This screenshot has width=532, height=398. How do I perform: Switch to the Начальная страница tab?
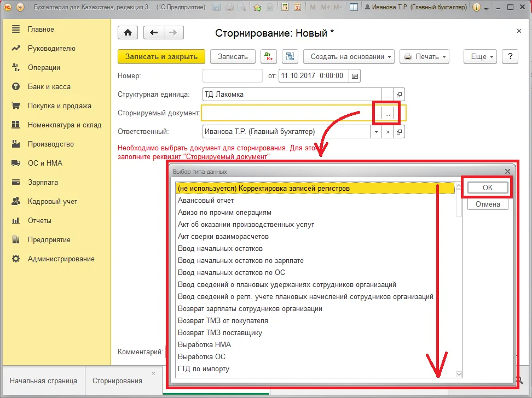click(x=43, y=381)
